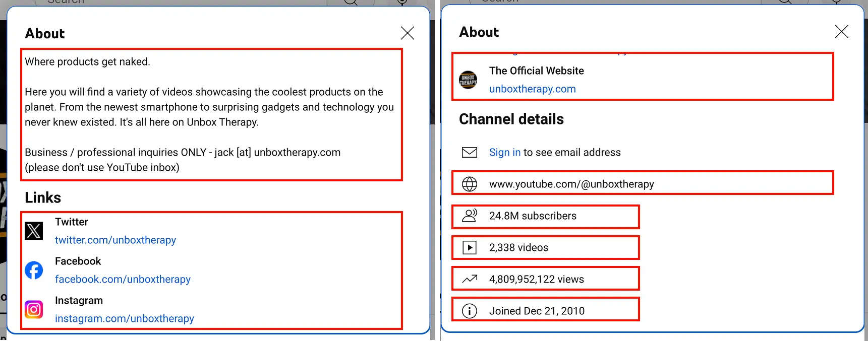Click the globe icon beside channel URL
Screen dimensions: 868x341
pos(470,184)
